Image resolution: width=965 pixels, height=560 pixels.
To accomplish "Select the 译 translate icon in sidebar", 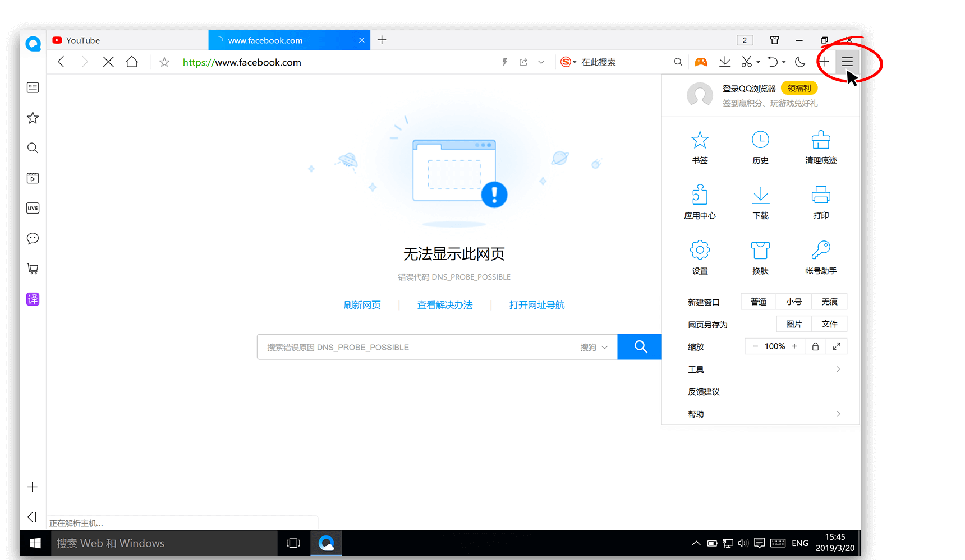I will [x=32, y=299].
